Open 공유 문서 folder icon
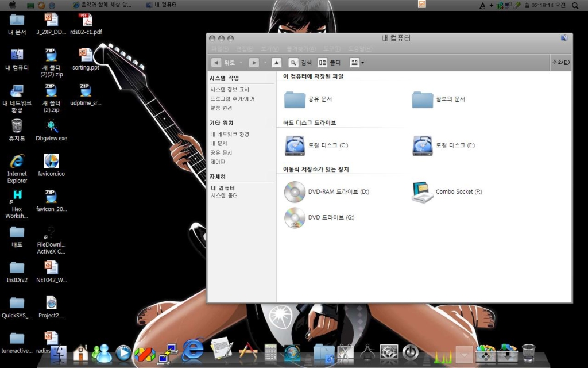The width and height of the screenshot is (588, 368). pos(295,99)
